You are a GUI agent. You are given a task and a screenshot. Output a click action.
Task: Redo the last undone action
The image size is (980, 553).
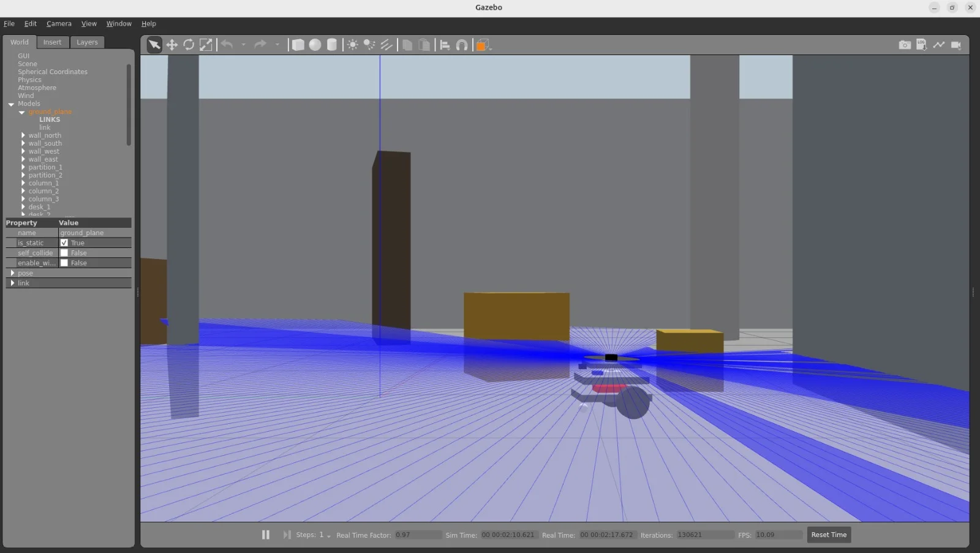pos(260,45)
